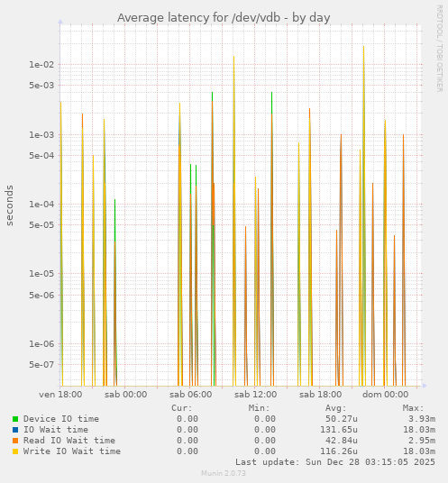Click the yellow Write IO Wait time swatch
The image size is (448, 483).
(x=15, y=451)
